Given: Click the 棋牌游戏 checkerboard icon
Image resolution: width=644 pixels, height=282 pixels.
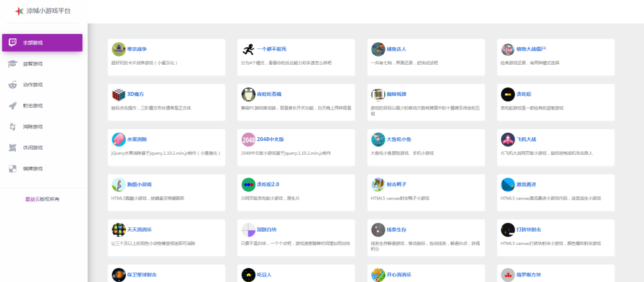Looking at the screenshot, I should [13, 169].
